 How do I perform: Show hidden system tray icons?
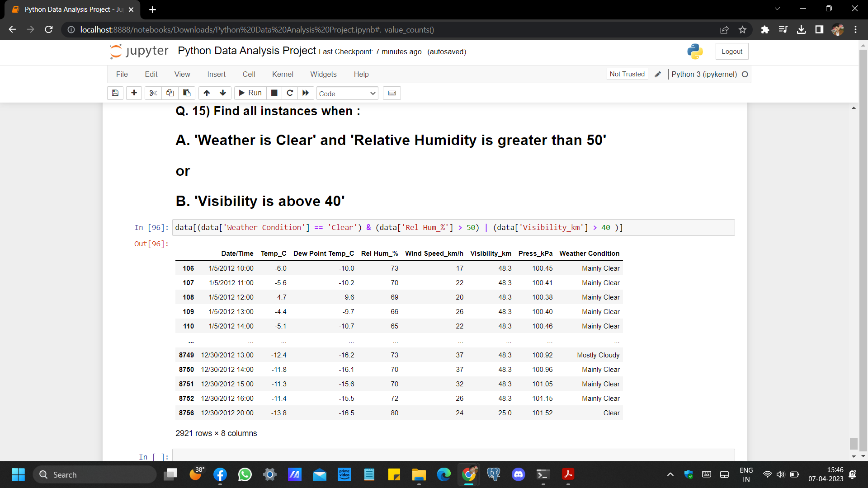(670, 474)
